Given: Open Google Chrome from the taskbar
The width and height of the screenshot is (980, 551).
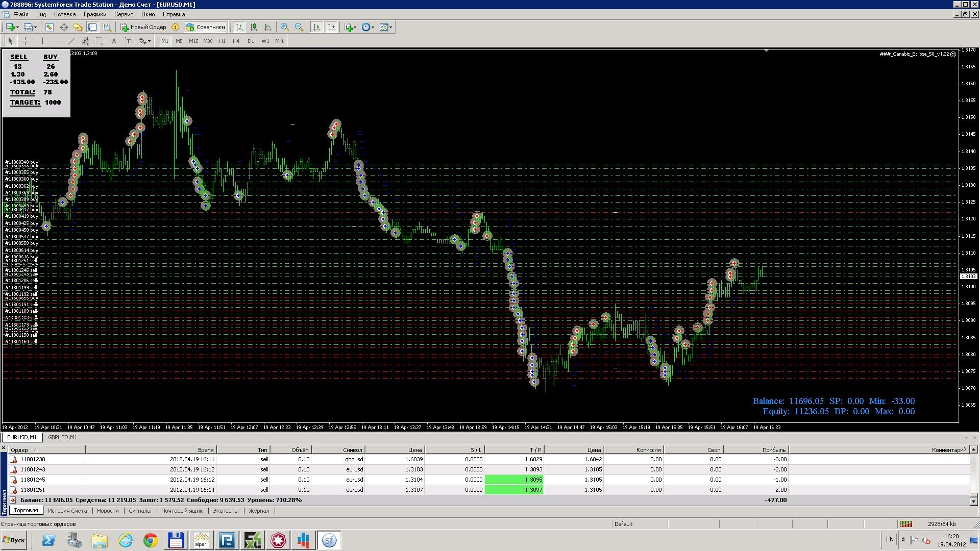Looking at the screenshot, I should tap(151, 540).
